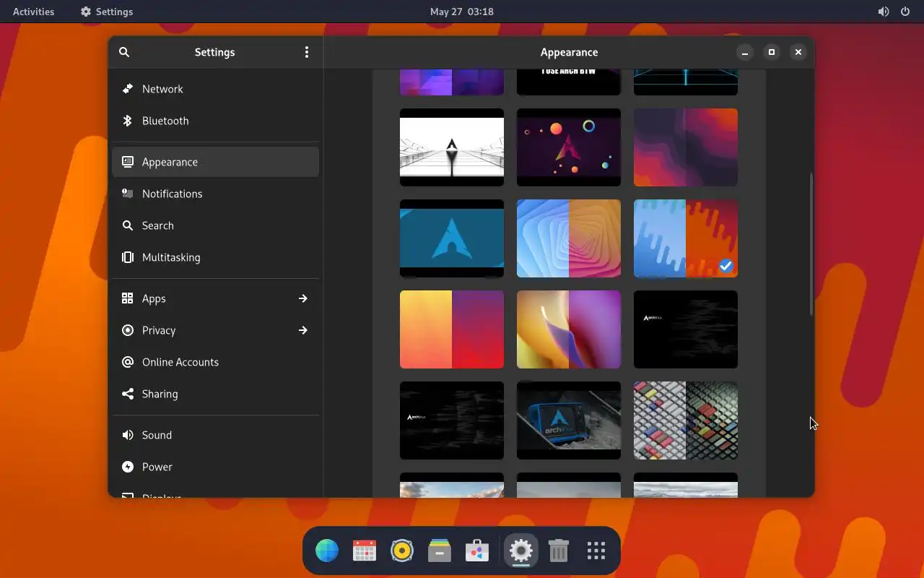Select the Arch TV set wallpaper
Viewport: 924px width, 578px height.
click(x=569, y=420)
